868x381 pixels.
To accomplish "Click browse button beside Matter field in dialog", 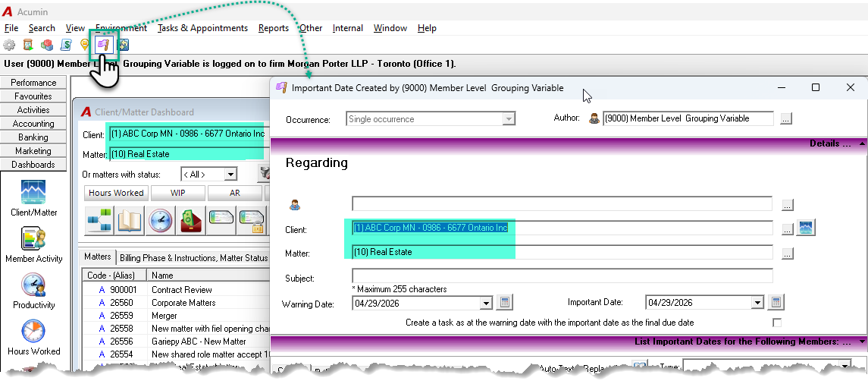I will [x=788, y=253].
